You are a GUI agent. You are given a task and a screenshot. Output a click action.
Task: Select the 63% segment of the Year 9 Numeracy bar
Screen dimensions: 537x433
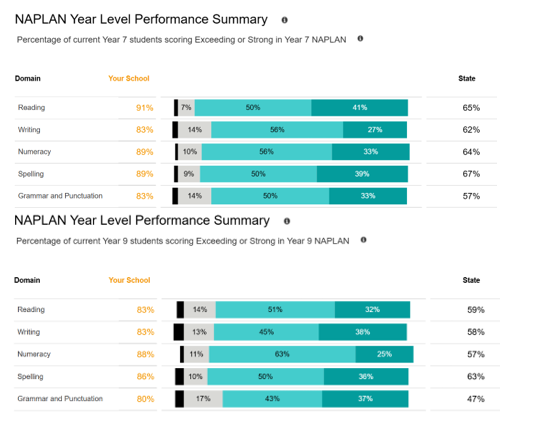coord(282,354)
